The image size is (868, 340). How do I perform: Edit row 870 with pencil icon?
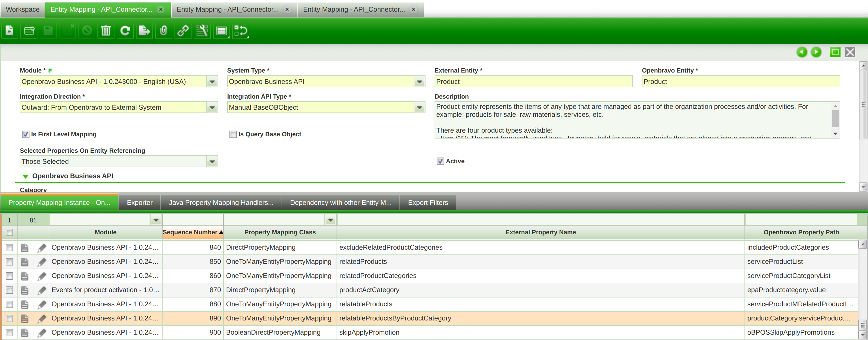41,290
